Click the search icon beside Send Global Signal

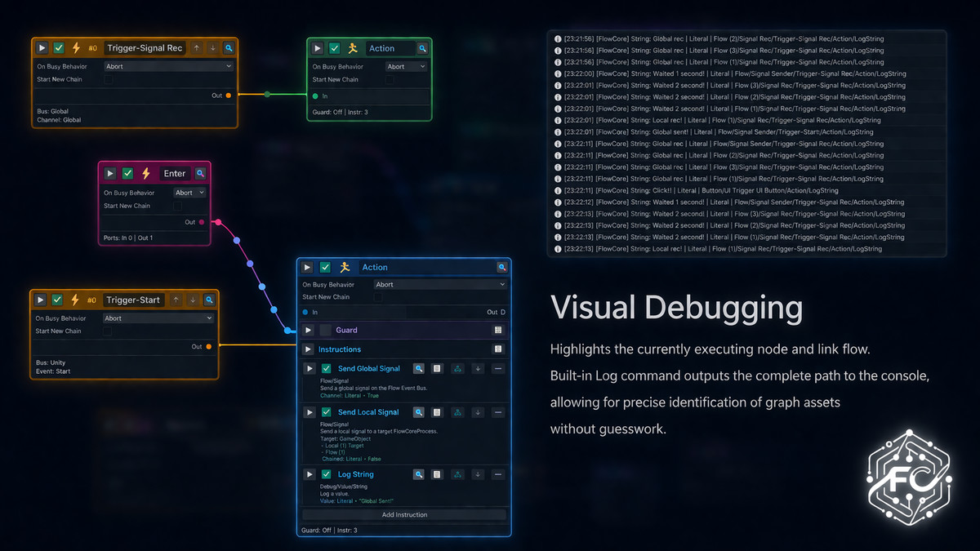419,369
